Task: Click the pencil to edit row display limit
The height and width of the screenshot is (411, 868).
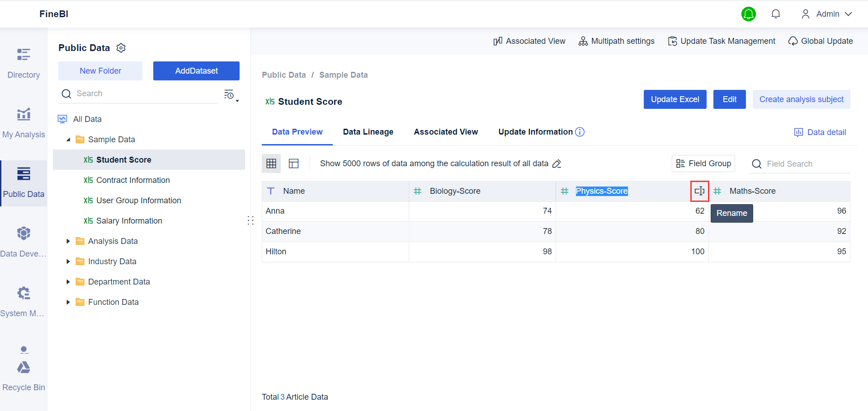Action: point(557,163)
